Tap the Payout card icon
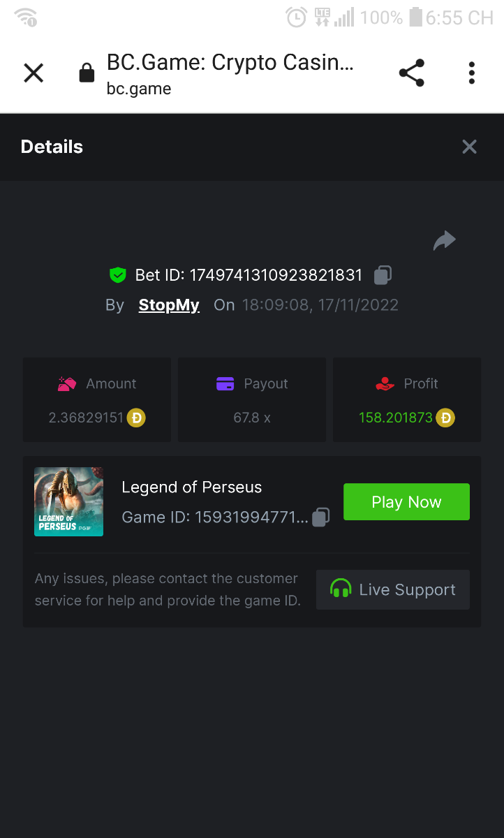The width and height of the screenshot is (504, 838). (225, 383)
